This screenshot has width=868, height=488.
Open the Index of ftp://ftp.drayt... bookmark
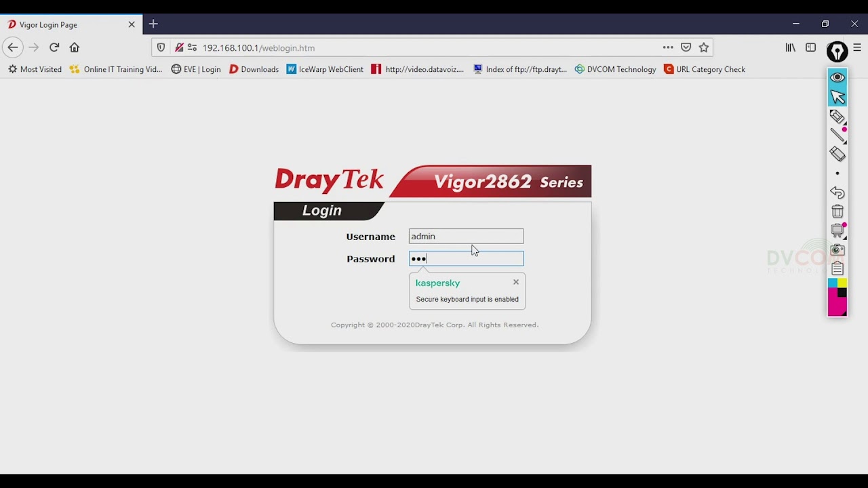pyautogui.click(x=520, y=69)
